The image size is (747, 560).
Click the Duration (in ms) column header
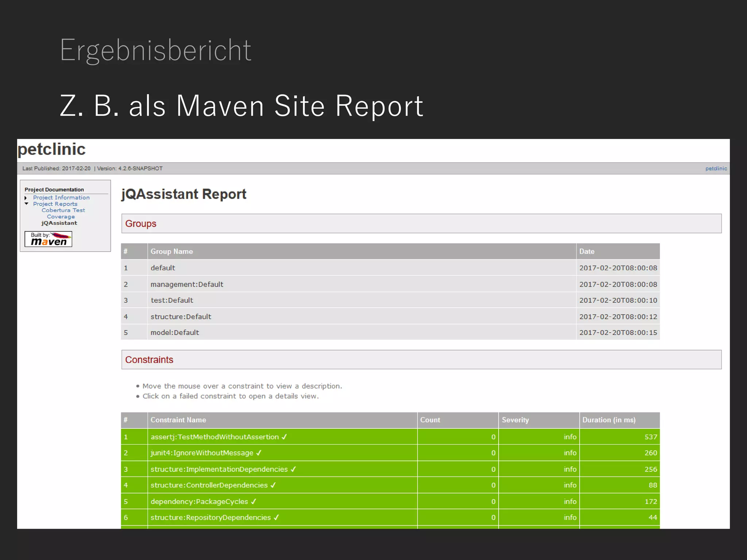[x=619, y=420]
